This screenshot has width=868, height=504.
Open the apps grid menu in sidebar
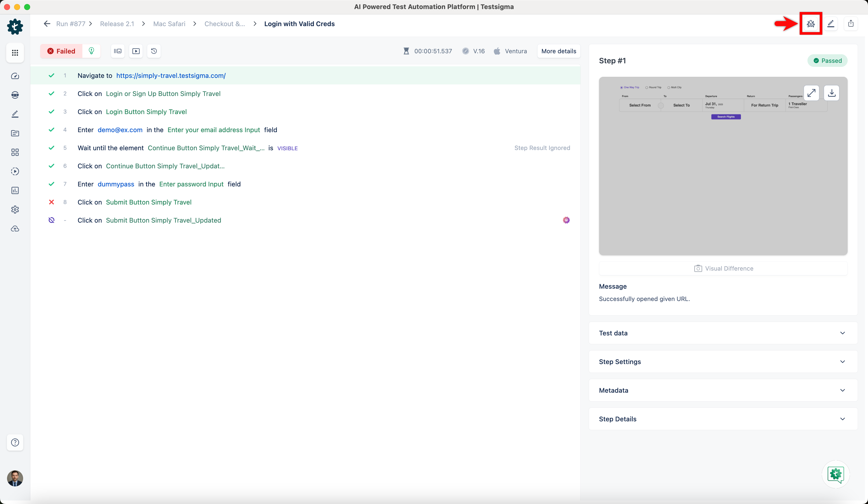[15, 53]
